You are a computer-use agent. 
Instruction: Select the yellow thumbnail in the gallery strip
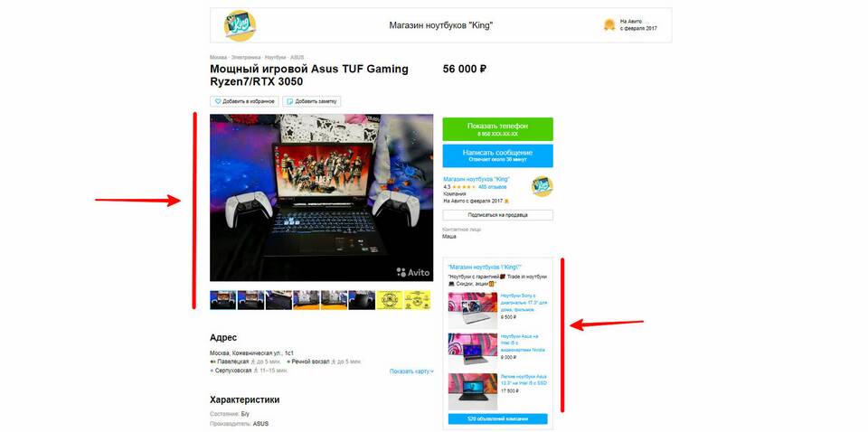pyautogui.click(x=390, y=299)
